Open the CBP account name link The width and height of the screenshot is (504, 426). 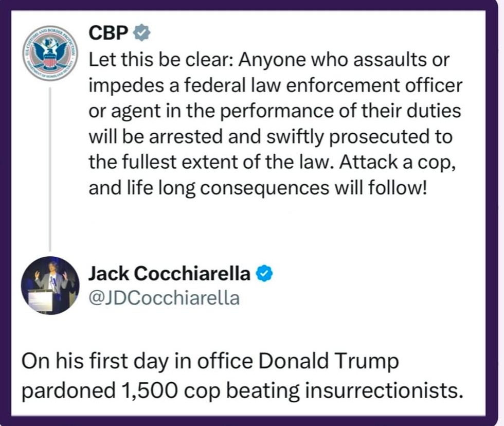click(109, 33)
